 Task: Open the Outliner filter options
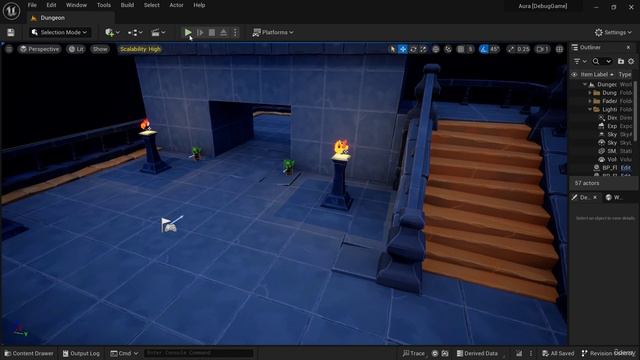click(580, 62)
